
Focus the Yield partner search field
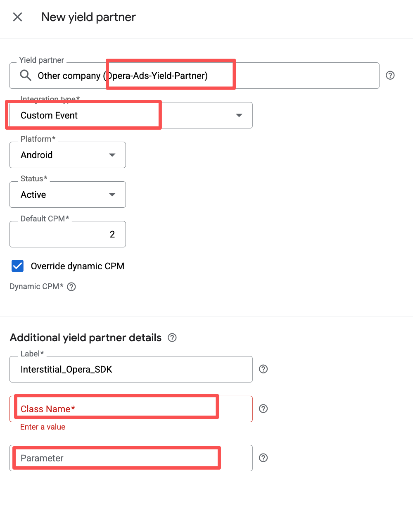(x=195, y=76)
